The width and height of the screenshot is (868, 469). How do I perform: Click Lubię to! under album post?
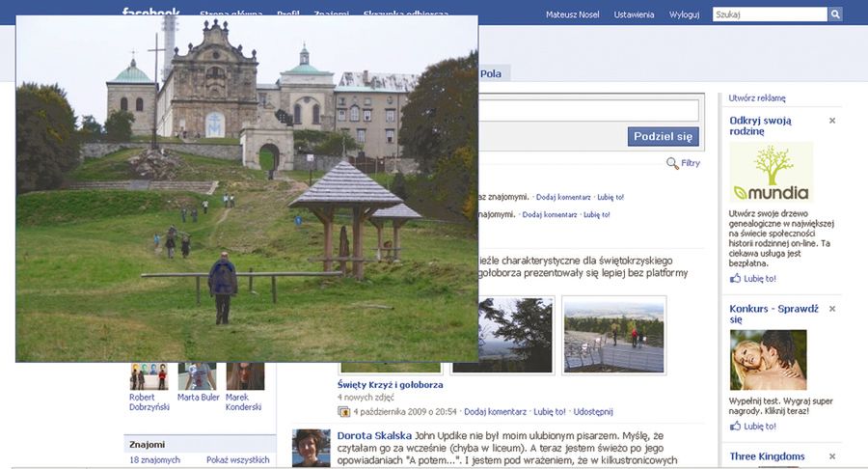tap(549, 411)
